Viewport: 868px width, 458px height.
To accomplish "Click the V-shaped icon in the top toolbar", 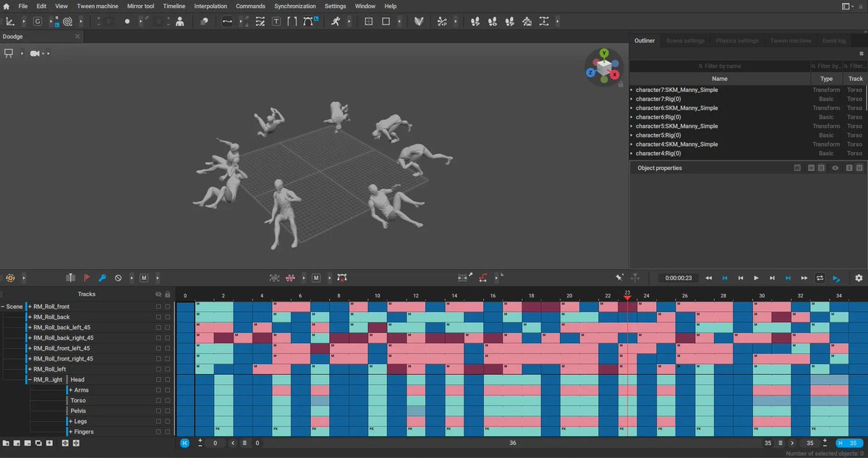I will (x=418, y=22).
